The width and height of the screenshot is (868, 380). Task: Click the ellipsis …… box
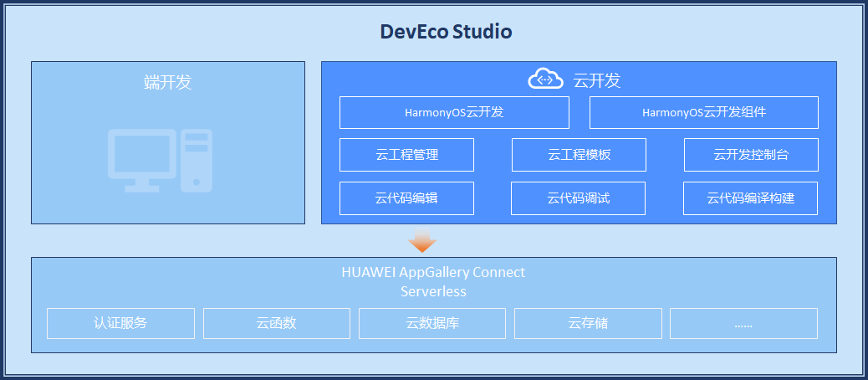[743, 323]
